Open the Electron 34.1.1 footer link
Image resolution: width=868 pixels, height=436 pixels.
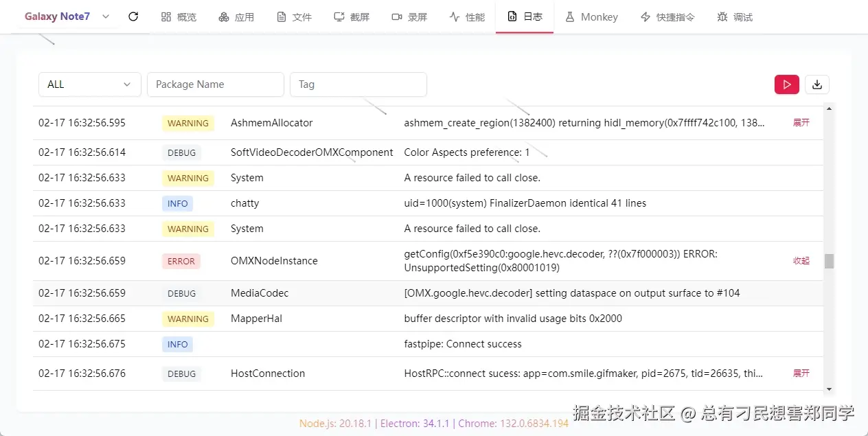pyautogui.click(x=415, y=424)
